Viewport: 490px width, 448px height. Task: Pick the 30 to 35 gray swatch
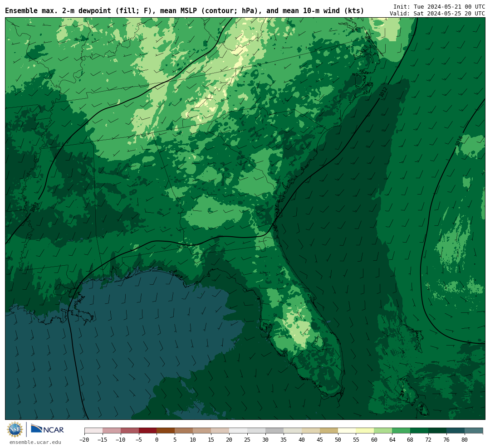click(274, 431)
